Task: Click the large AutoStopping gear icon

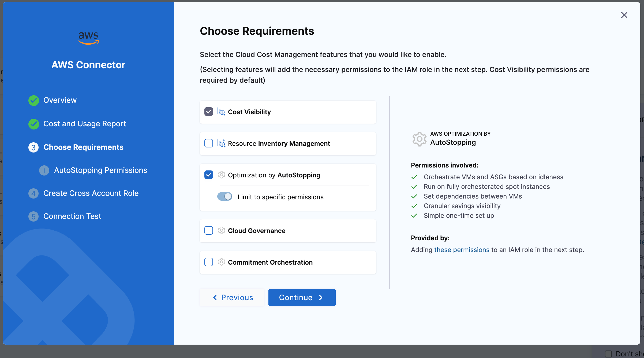Action: pyautogui.click(x=419, y=139)
